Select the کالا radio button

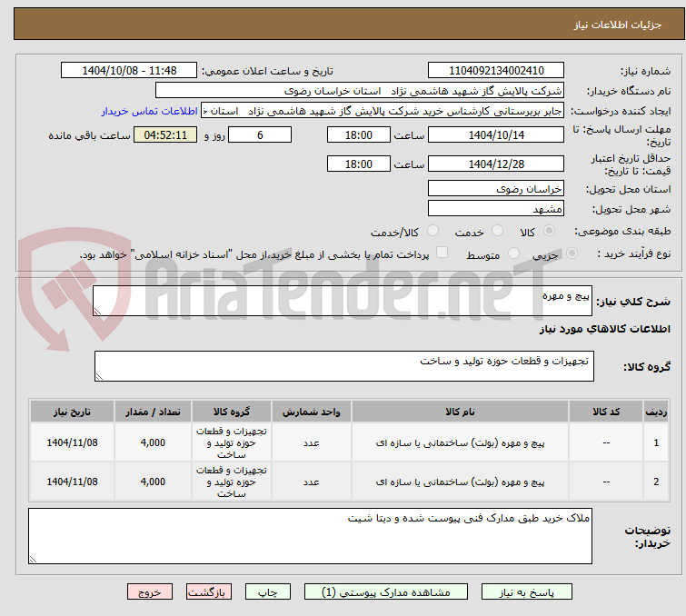(x=549, y=231)
